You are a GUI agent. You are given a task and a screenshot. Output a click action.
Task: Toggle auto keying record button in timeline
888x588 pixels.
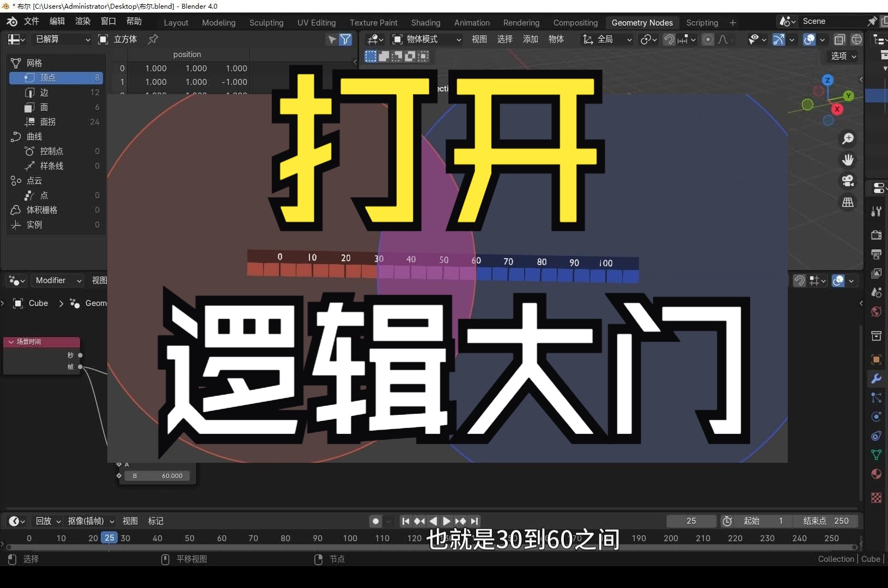point(375,521)
